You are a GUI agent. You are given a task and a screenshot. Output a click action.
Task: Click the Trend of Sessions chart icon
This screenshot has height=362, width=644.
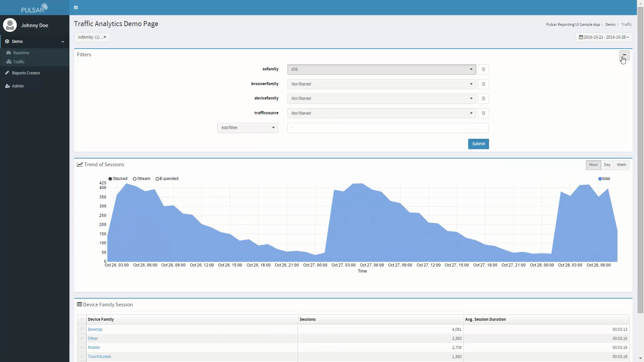[80, 165]
